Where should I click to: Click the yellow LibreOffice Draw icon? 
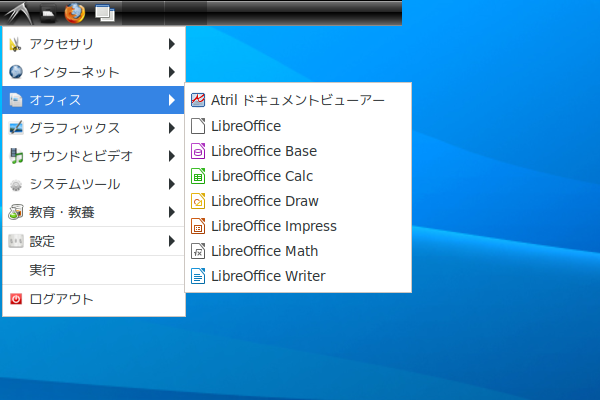pyautogui.click(x=198, y=201)
